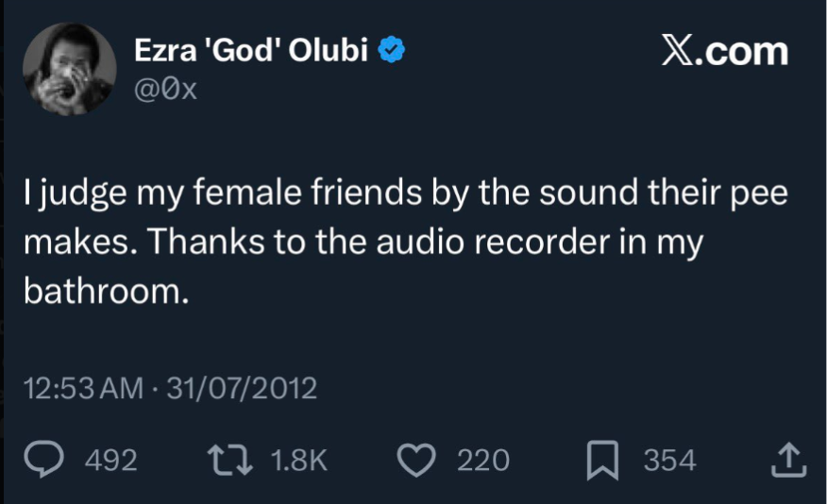Select the 31/07/2012 date
This screenshot has height=504, width=827.
point(241,388)
